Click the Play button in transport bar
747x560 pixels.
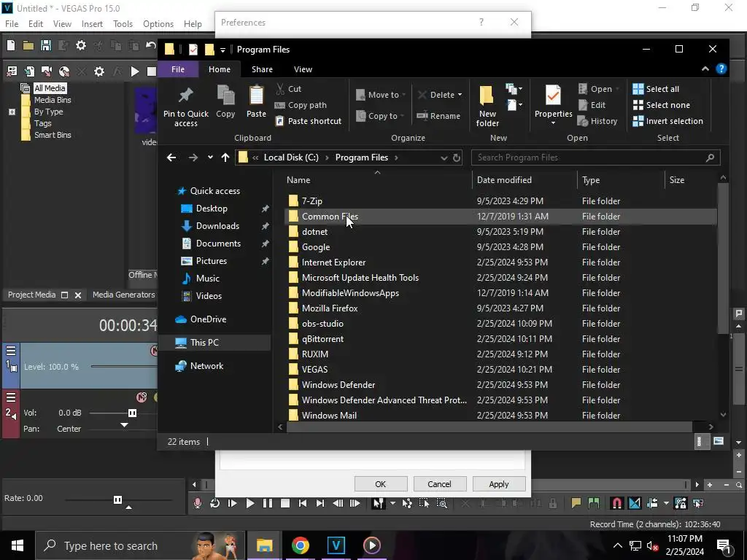(x=249, y=503)
